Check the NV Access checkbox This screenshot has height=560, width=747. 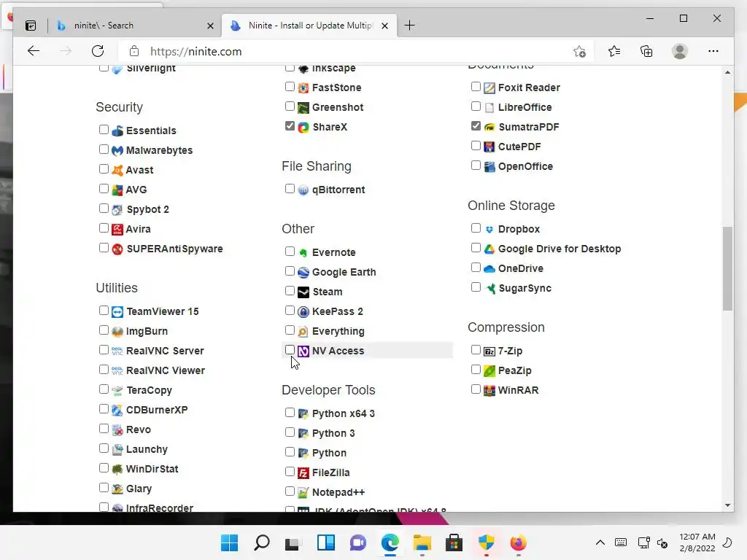[x=290, y=349]
